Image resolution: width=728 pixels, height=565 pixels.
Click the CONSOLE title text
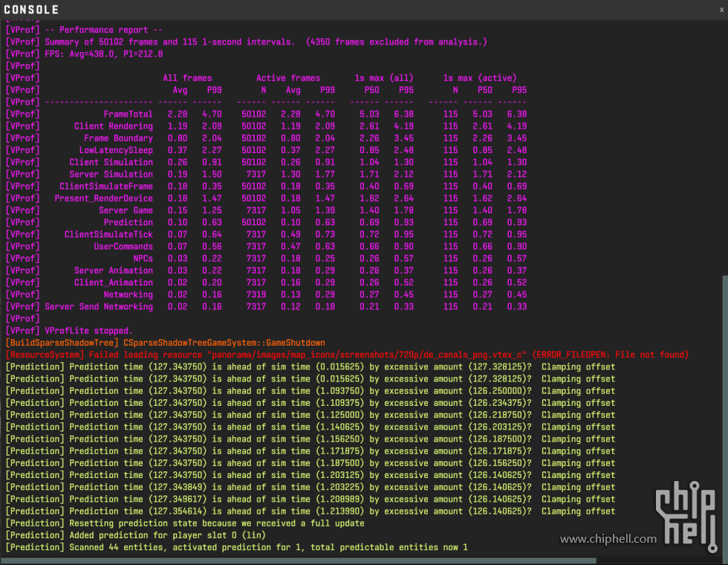pyautogui.click(x=31, y=10)
